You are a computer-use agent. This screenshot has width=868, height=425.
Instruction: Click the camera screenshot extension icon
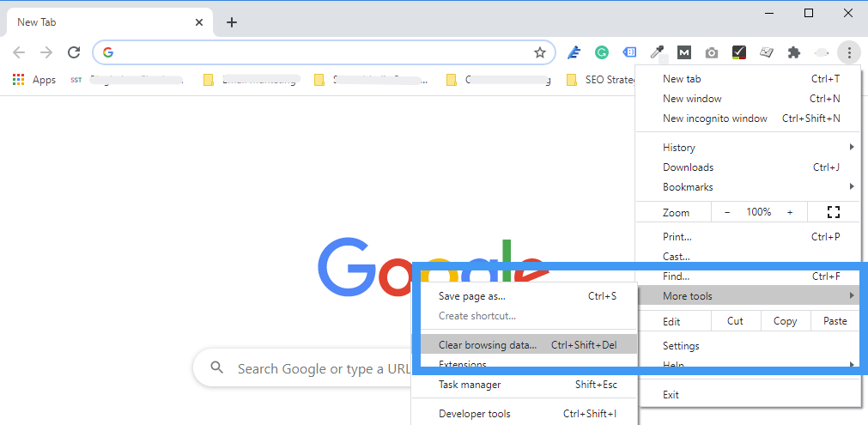tap(711, 52)
